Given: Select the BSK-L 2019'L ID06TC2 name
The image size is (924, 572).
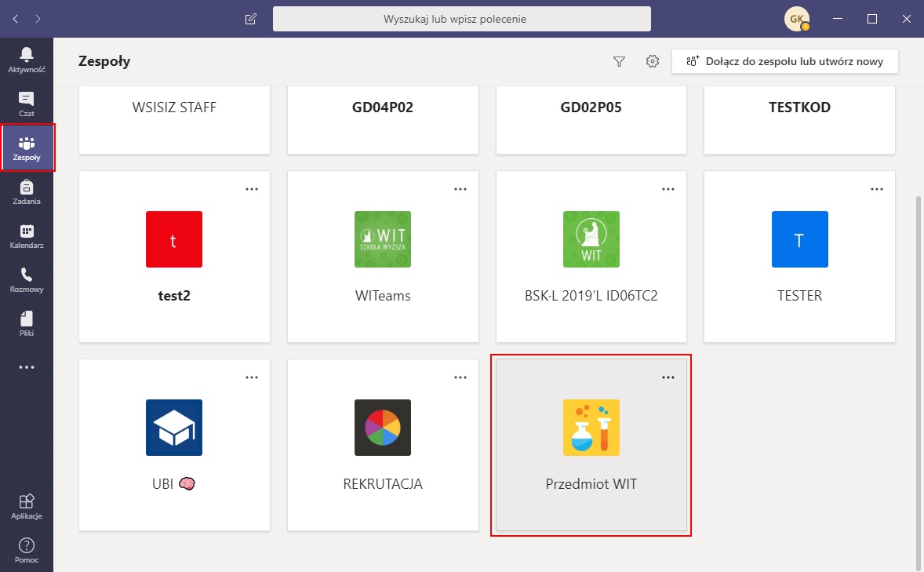Looking at the screenshot, I should pyautogui.click(x=591, y=296).
